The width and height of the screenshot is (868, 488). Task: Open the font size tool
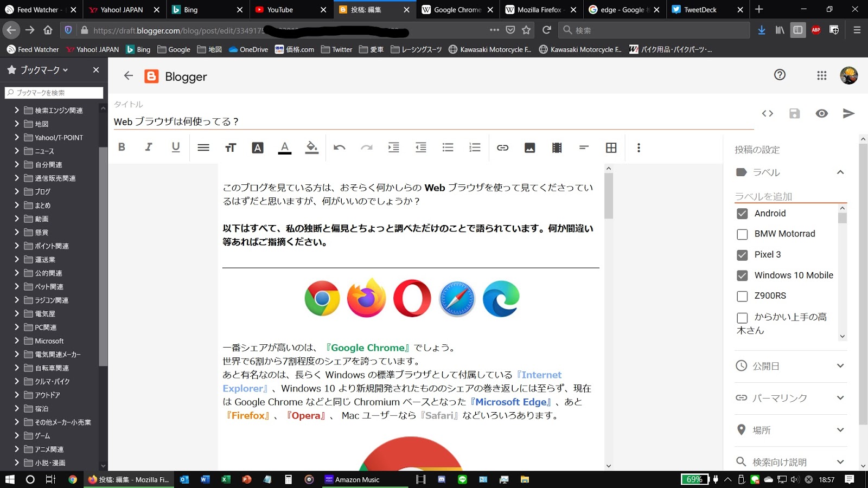point(231,147)
